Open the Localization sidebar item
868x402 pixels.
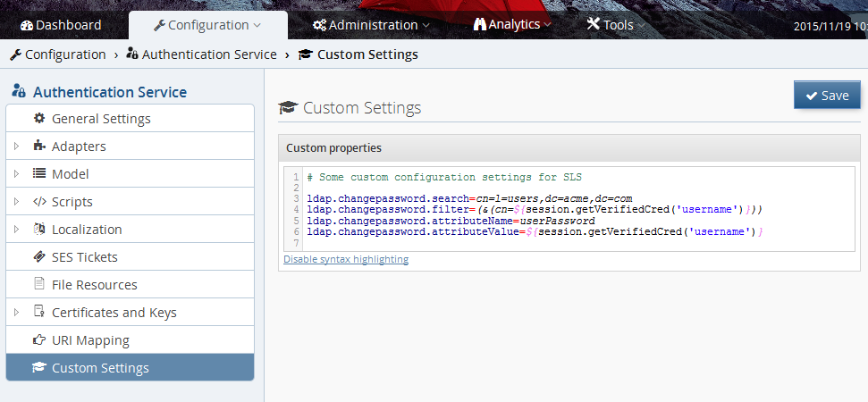131,229
